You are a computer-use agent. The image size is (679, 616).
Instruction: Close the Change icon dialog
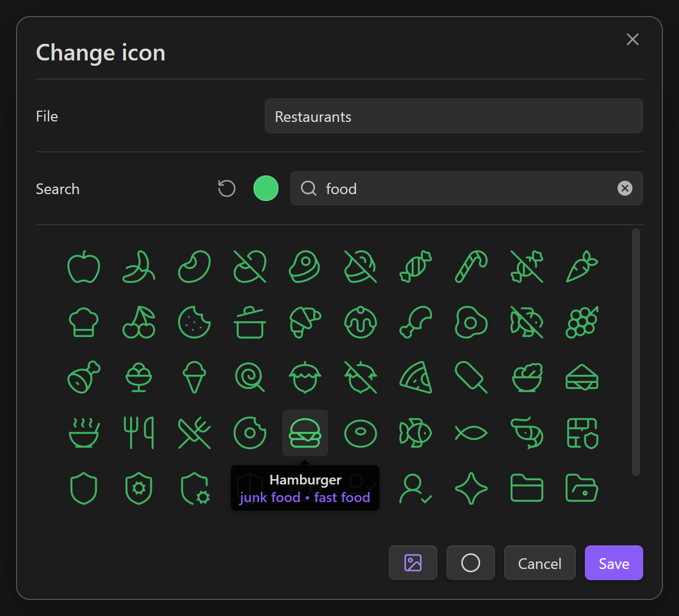coord(632,39)
